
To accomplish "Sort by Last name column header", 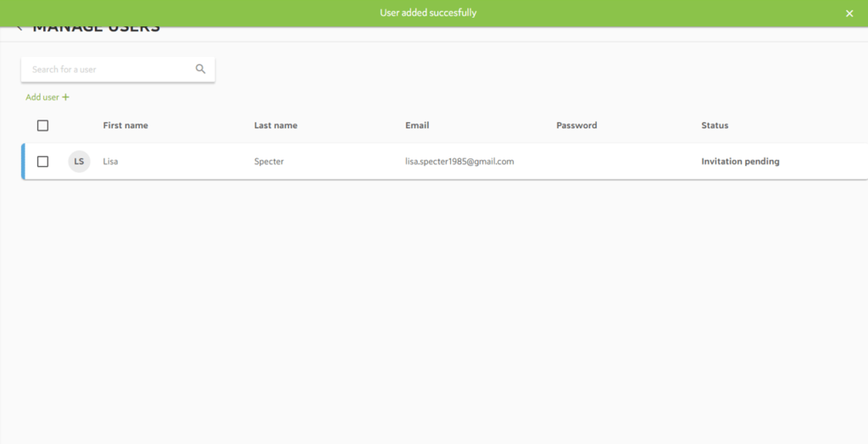I will pyautogui.click(x=275, y=125).
